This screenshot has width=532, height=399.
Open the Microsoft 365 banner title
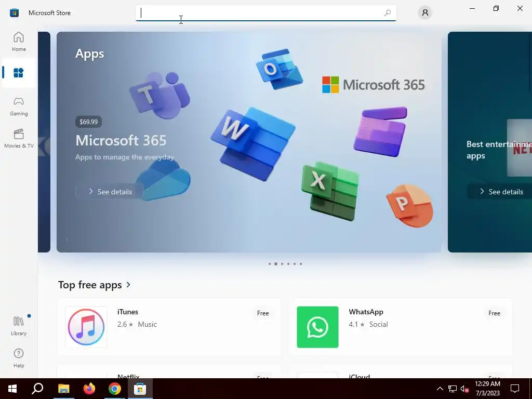coord(121,140)
